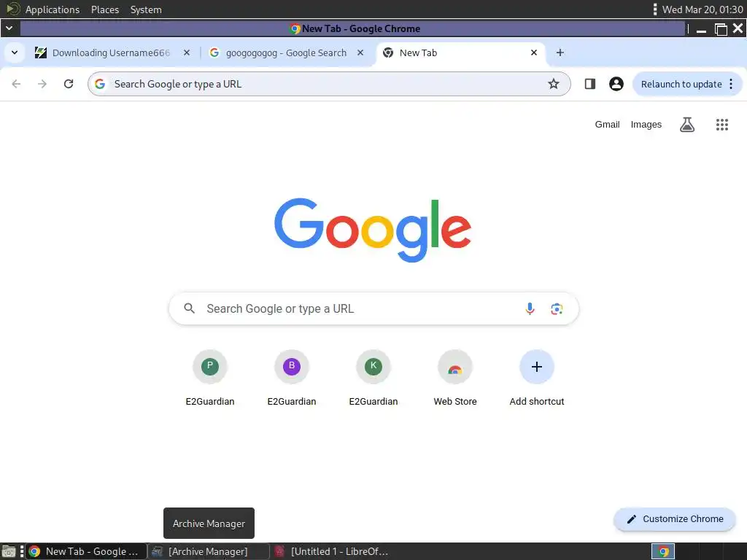
Task: Focus the address bar URL field
Action: coord(329,84)
